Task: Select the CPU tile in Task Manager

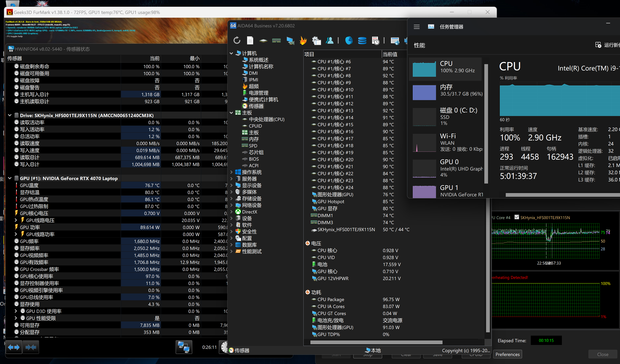Action: (445, 69)
